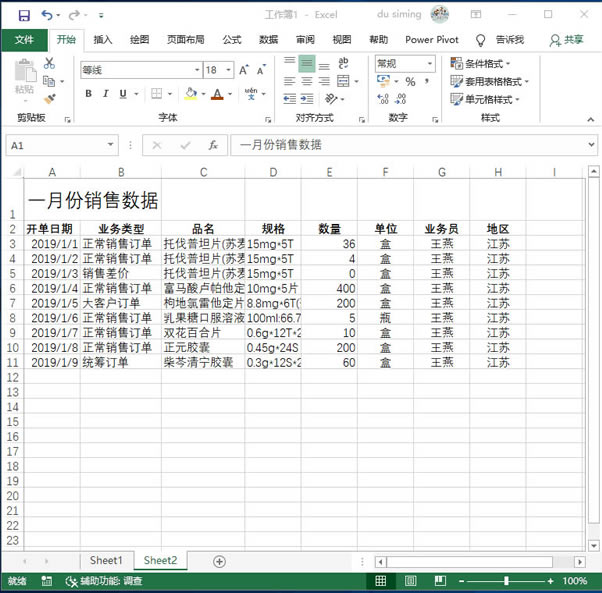Click the Redo arrow icon
Viewport: 602px width, 593px height.
coord(74,15)
